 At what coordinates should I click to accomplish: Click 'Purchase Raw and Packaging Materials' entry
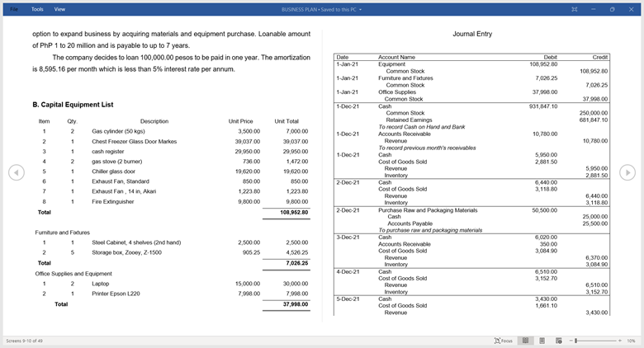pyautogui.click(x=428, y=210)
